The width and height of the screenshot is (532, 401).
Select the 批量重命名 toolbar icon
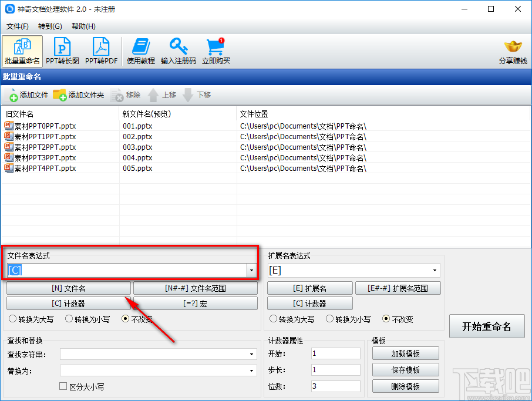(x=22, y=51)
